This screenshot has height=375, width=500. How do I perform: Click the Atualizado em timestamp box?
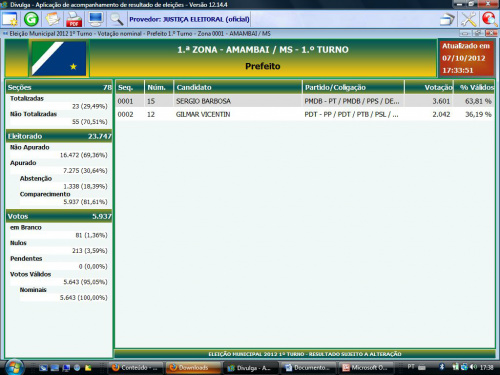point(466,58)
